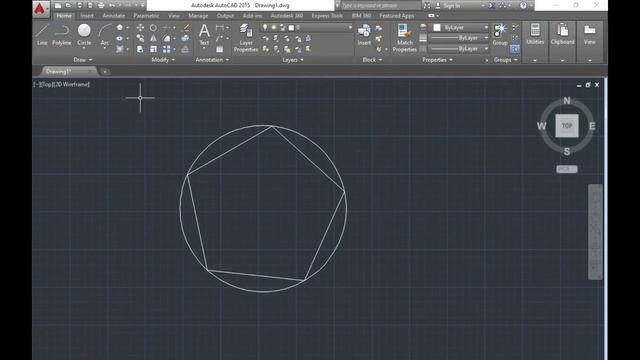Click the new drawing tab plus button
Screen dimensions: 640x360
coord(105,71)
